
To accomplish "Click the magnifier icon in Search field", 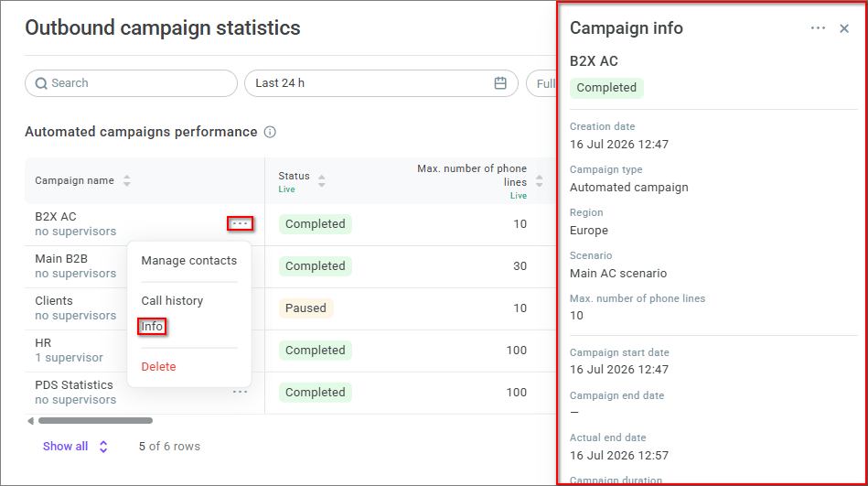I will [41, 83].
